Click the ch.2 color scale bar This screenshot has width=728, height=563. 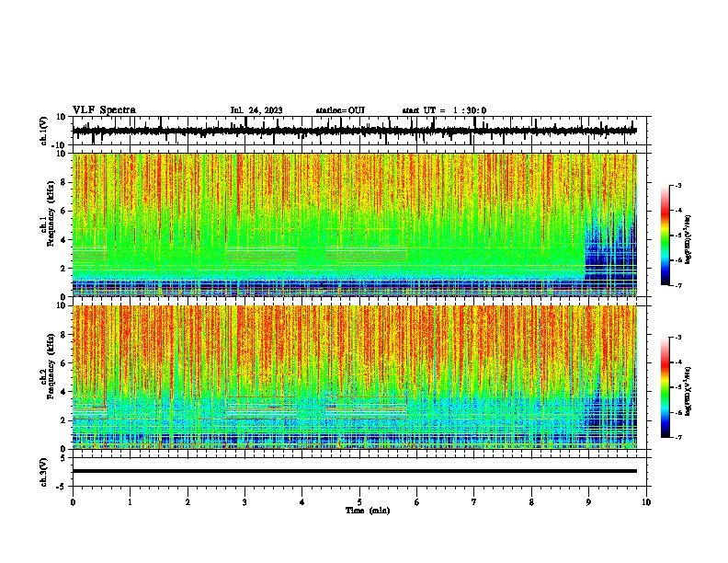(x=665, y=387)
